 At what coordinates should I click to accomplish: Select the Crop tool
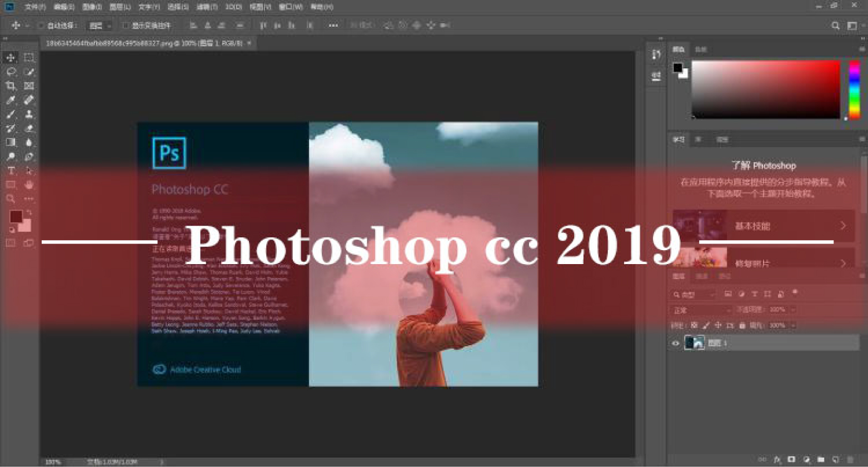point(10,86)
